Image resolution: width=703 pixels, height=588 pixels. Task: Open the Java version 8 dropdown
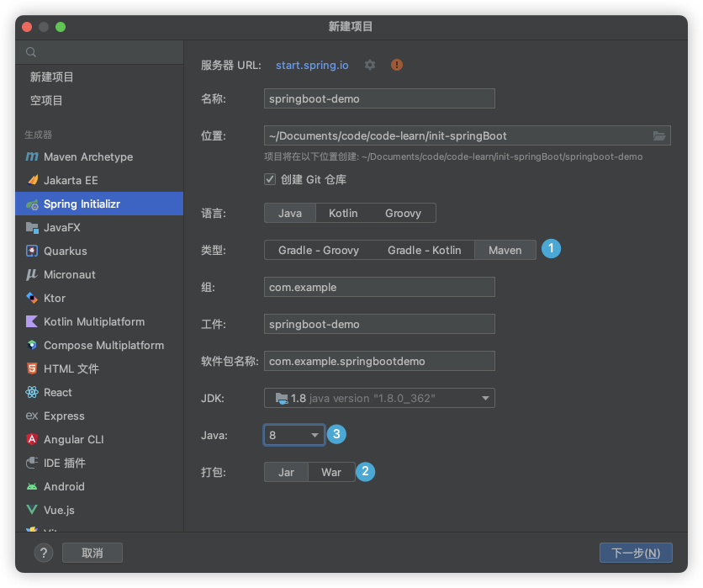click(x=294, y=435)
